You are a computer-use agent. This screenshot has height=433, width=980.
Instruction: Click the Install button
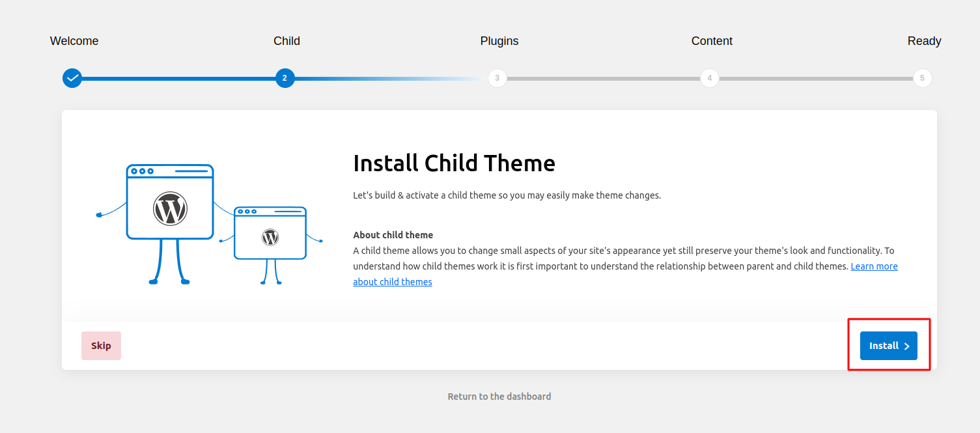click(888, 346)
